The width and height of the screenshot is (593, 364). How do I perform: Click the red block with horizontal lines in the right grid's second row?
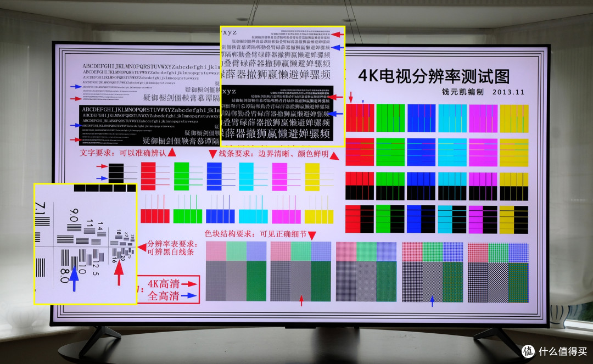(x=360, y=152)
